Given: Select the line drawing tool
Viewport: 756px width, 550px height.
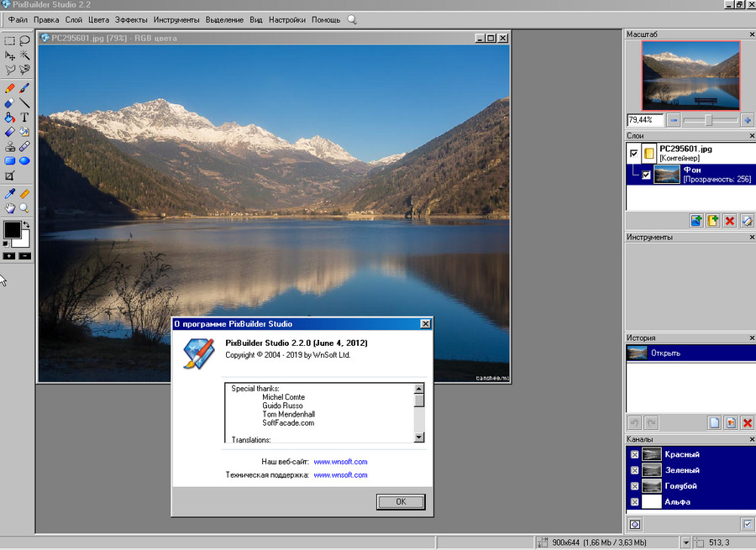Looking at the screenshot, I should tap(24, 102).
